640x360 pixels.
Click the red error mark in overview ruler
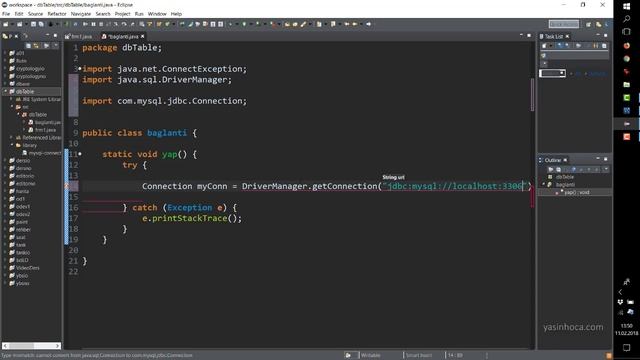pos(532,197)
